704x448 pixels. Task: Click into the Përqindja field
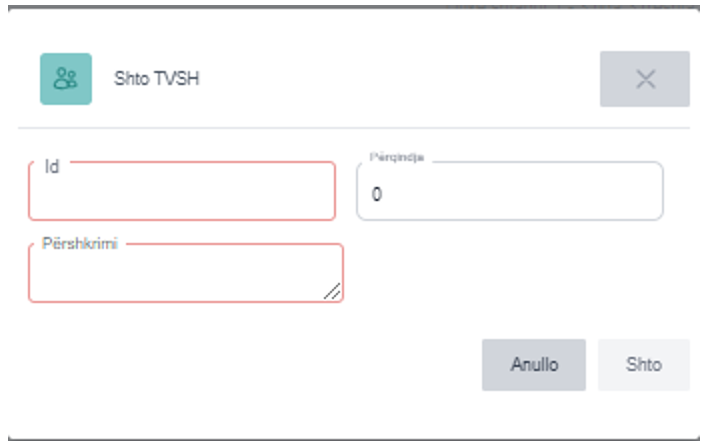tap(510, 193)
